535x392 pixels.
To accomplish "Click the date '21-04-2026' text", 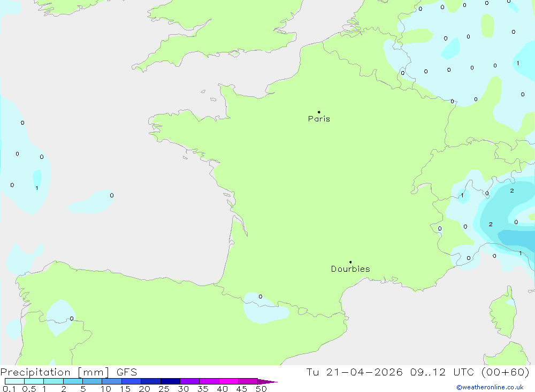I will pyautogui.click(x=364, y=372).
